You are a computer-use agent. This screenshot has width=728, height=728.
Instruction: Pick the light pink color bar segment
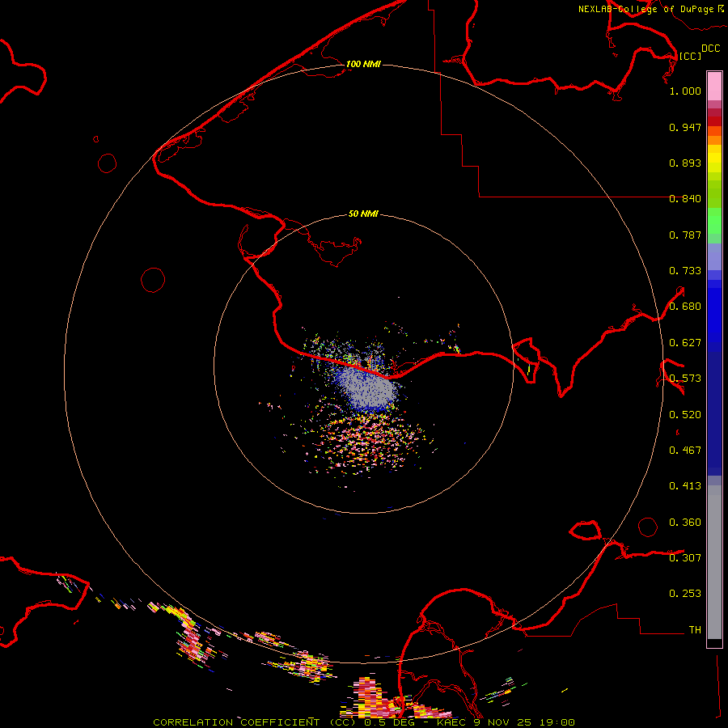coord(714,87)
